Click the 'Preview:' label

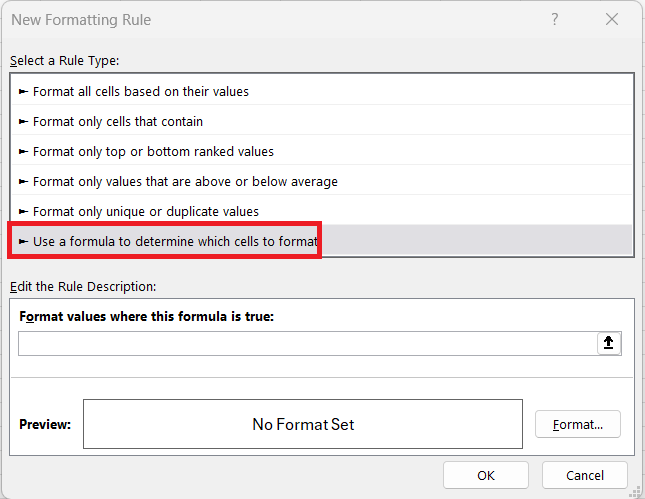(45, 424)
